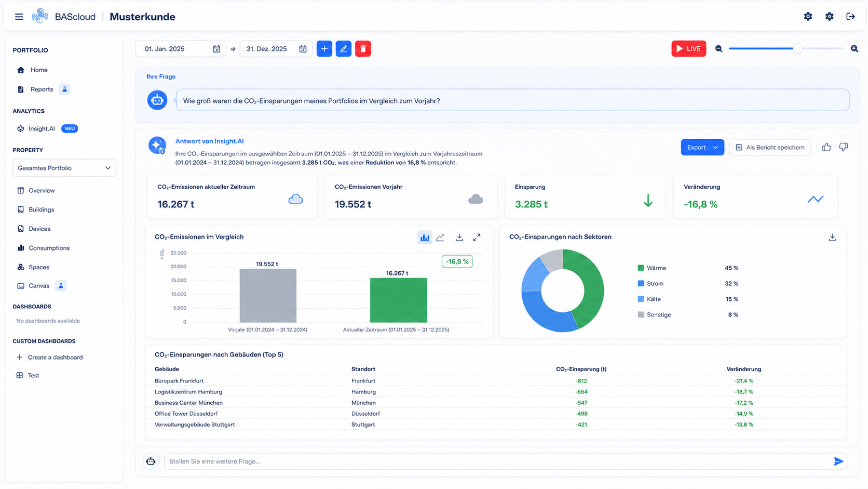
Task: Click Create a dashboard link
Action: pos(55,358)
